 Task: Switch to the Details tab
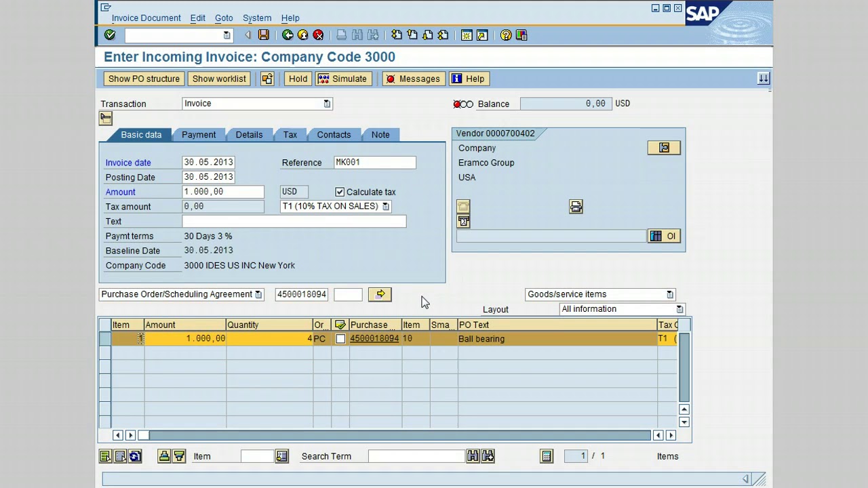pyautogui.click(x=249, y=134)
